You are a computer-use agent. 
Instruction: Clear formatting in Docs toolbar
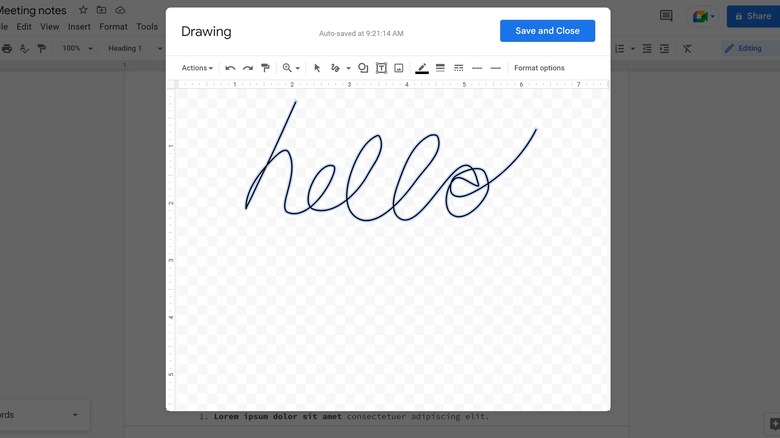[x=687, y=48]
